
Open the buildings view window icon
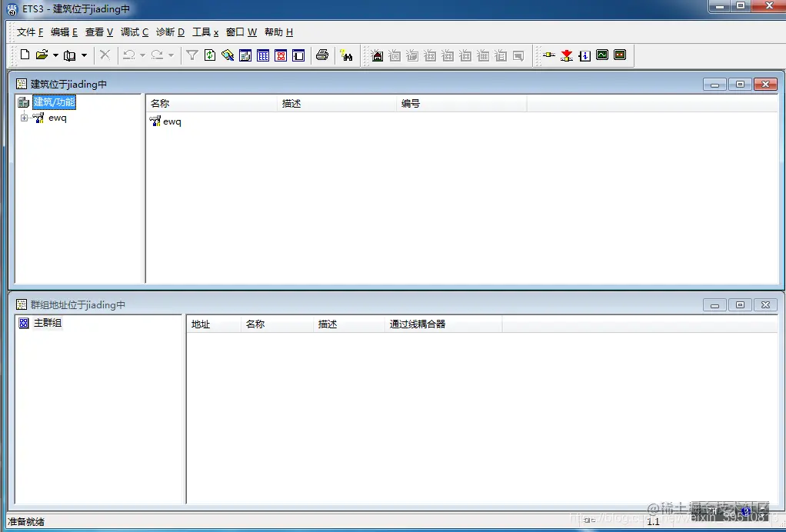pyautogui.click(x=245, y=55)
